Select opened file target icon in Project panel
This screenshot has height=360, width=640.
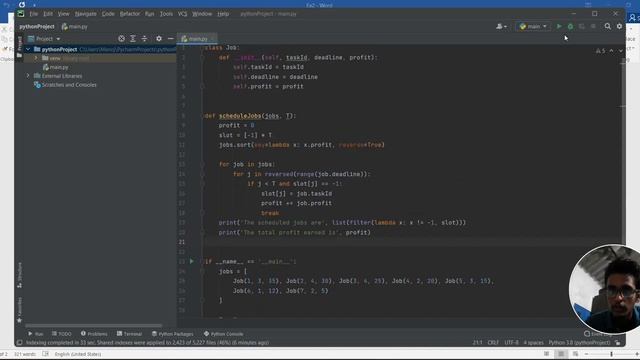[121, 38]
